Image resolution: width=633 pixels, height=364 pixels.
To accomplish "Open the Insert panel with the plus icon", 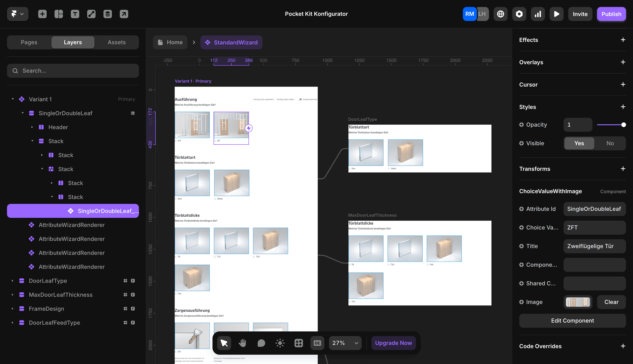I will (41, 14).
